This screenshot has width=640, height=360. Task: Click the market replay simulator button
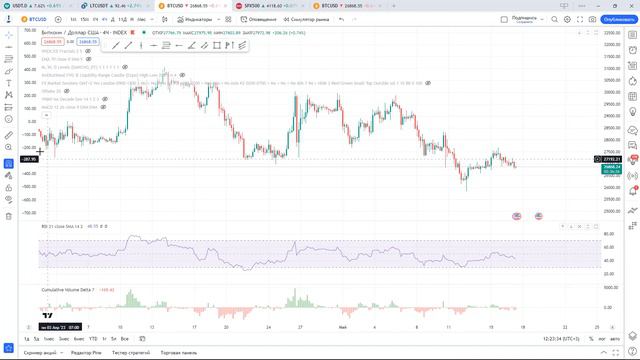[x=306, y=19]
